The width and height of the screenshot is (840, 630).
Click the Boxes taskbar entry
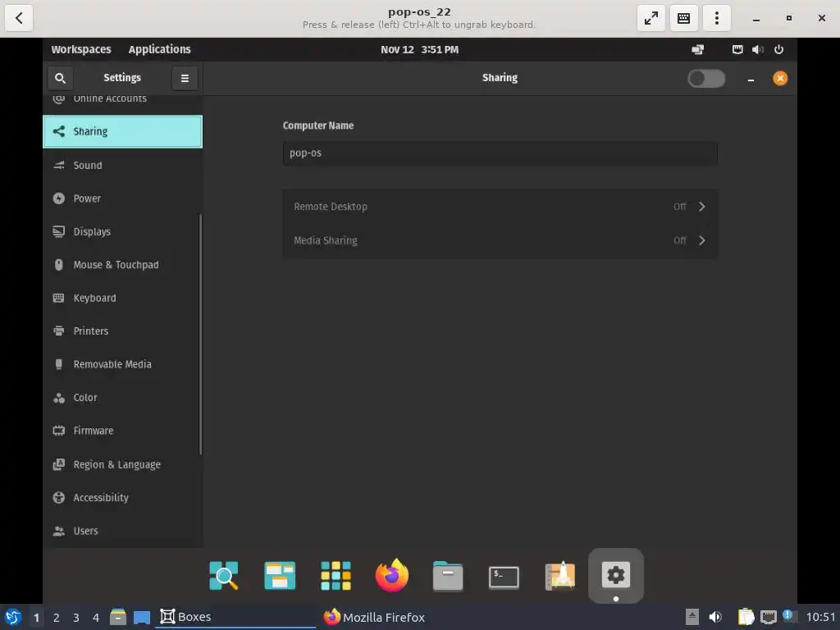(x=235, y=617)
